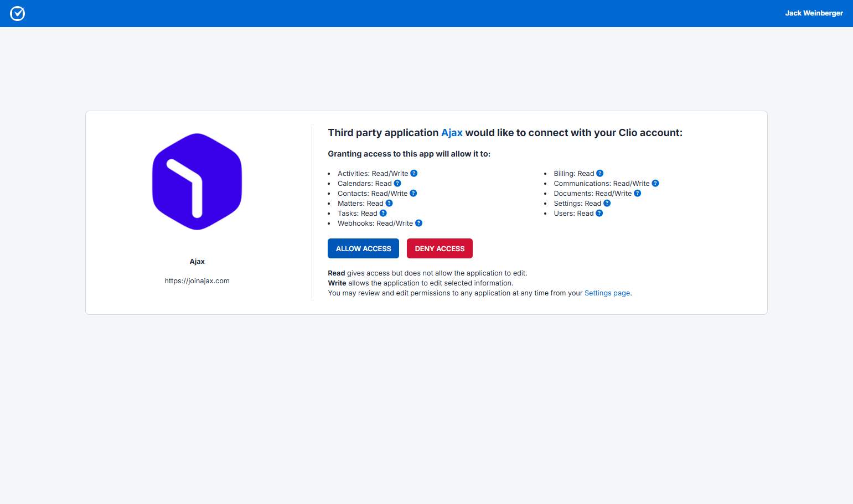Open the Ajax link in the heading

tap(452, 133)
